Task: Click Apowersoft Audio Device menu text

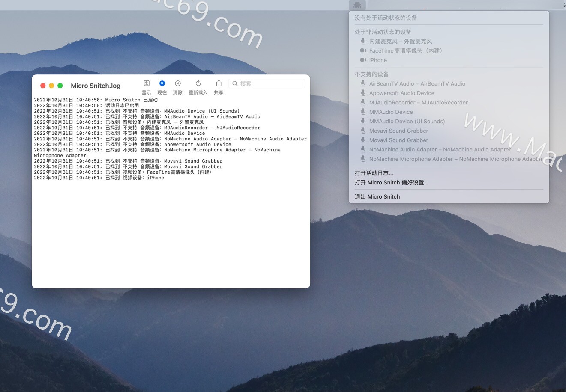Action: pos(402,93)
